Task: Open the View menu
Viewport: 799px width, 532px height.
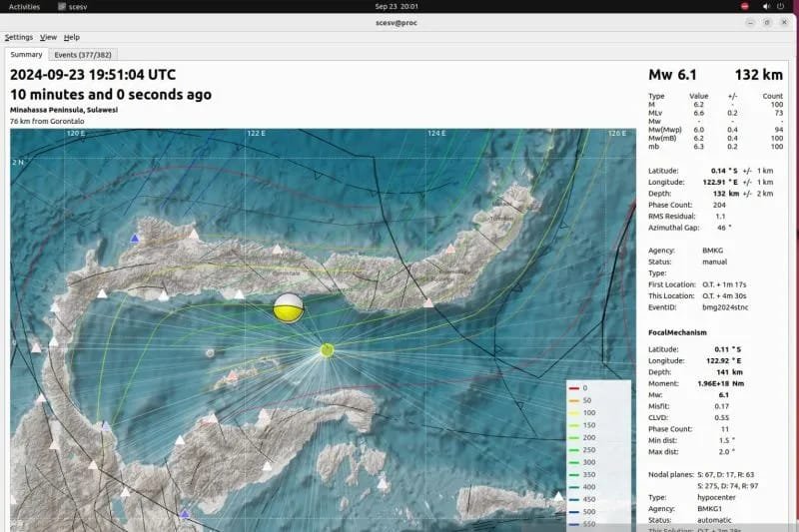Action: 48,37
